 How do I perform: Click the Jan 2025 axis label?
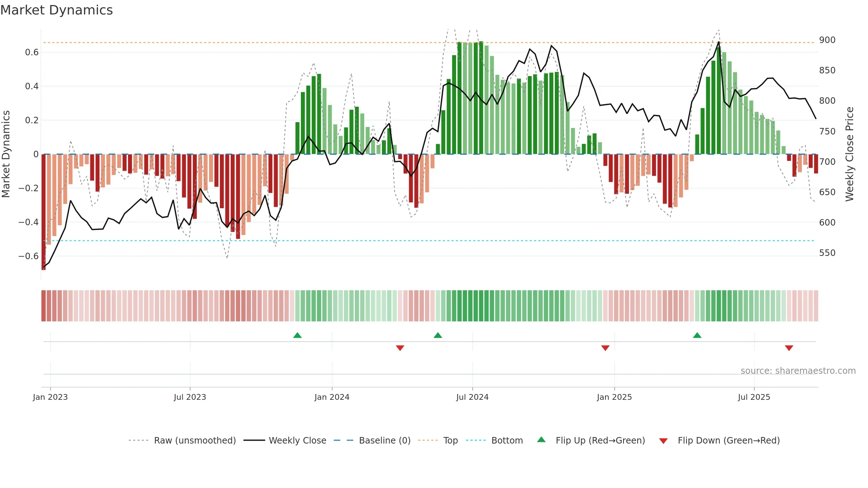614,397
